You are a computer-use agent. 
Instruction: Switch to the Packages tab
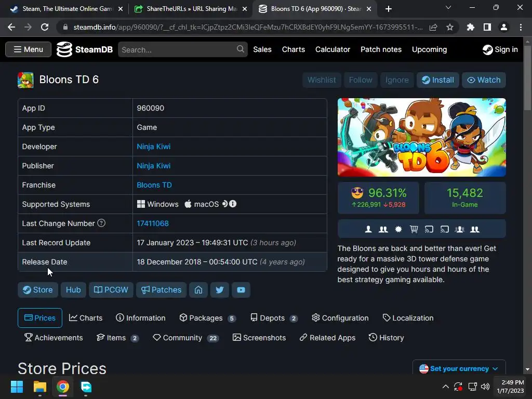207,318
